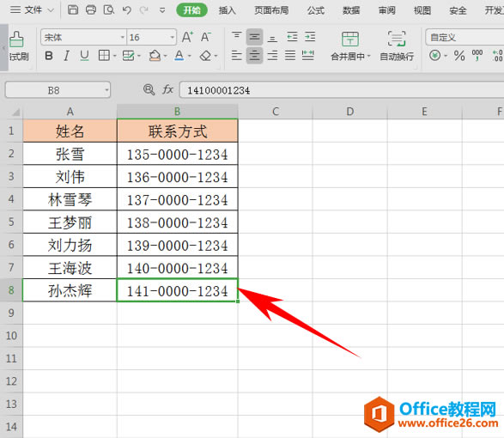Screen dimensions: 504x438
Task: Click the Format Painter brush icon
Action: [x=16, y=40]
